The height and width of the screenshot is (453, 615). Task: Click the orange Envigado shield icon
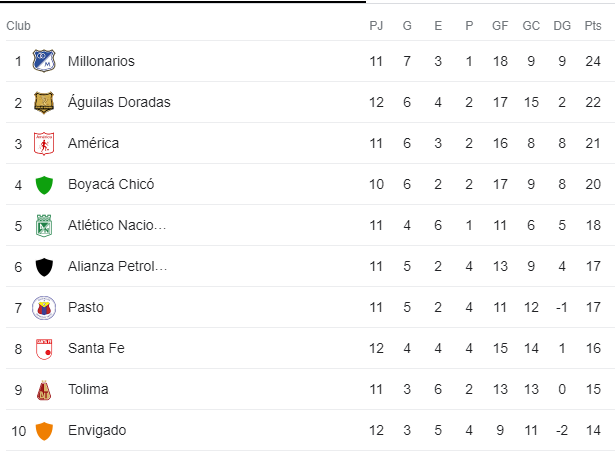pos(44,431)
